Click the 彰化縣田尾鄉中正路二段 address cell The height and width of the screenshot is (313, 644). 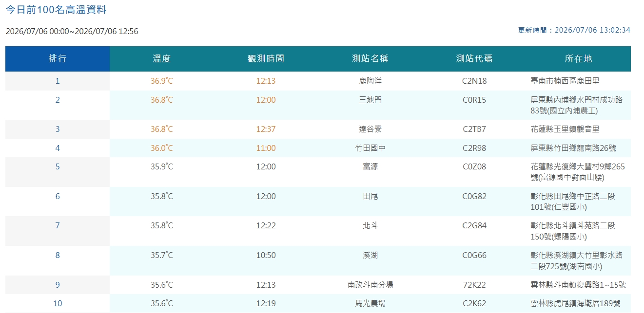(578, 202)
